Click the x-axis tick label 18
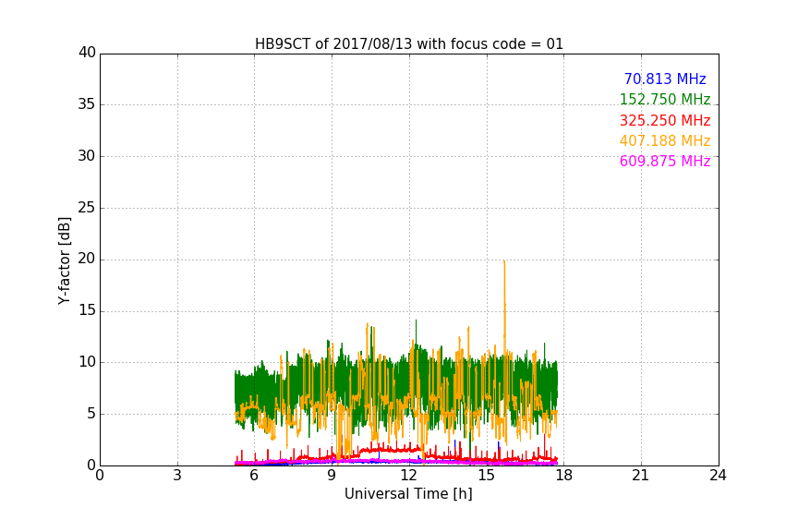Screen dimensions: 798x532 click(x=564, y=476)
